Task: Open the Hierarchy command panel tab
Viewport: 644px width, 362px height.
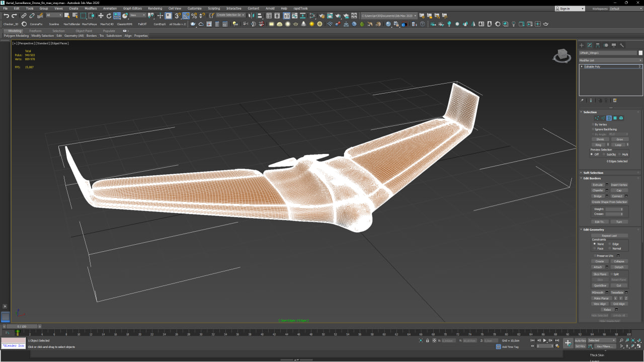Action: tap(598, 45)
